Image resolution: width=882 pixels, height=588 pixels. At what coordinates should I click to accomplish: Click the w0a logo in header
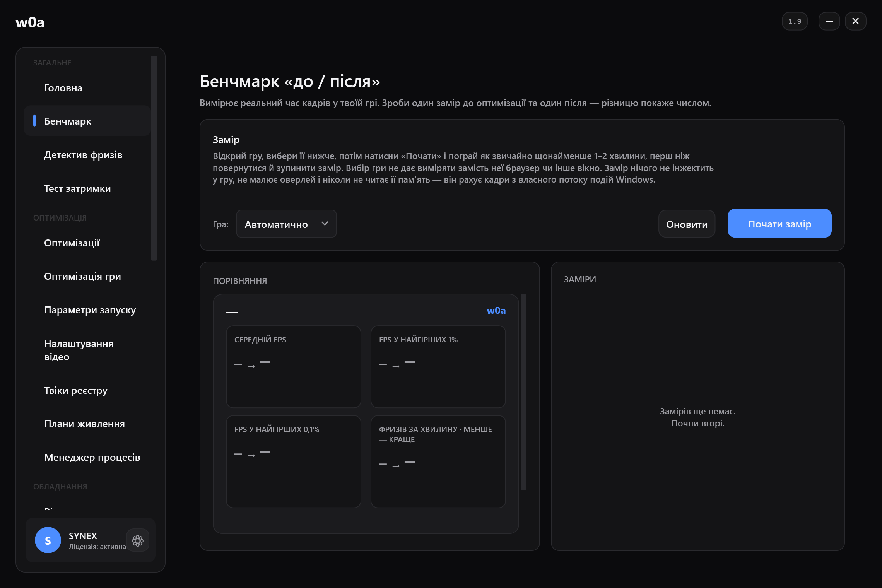coord(30,22)
